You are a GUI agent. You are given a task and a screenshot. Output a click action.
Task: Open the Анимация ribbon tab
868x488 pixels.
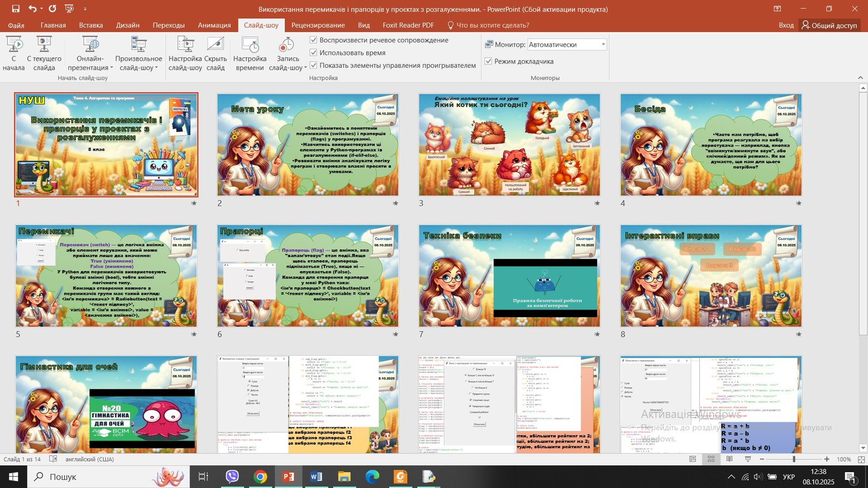(214, 25)
